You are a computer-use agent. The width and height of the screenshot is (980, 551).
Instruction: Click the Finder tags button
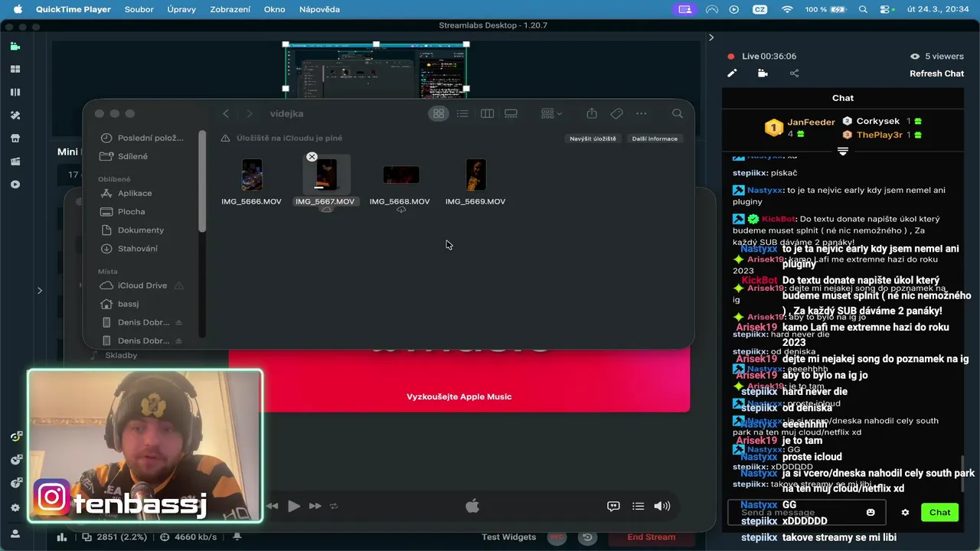[x=616, y=113]
